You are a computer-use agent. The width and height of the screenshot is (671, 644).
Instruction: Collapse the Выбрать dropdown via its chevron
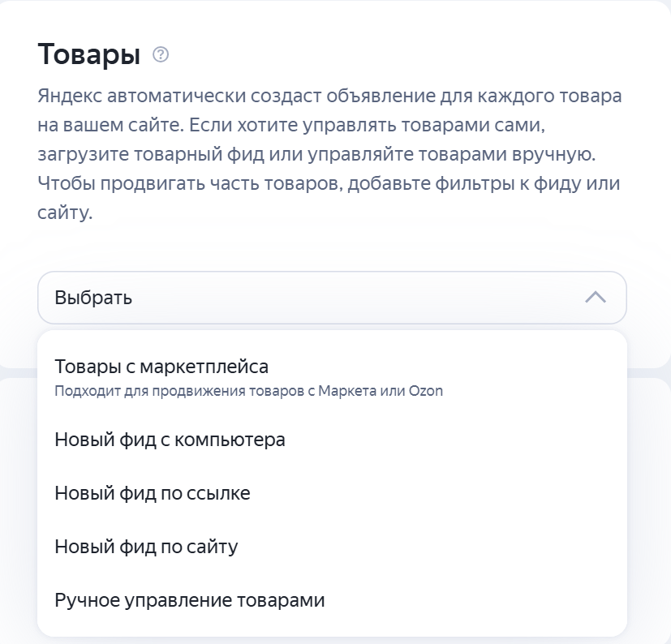point(594,298)
